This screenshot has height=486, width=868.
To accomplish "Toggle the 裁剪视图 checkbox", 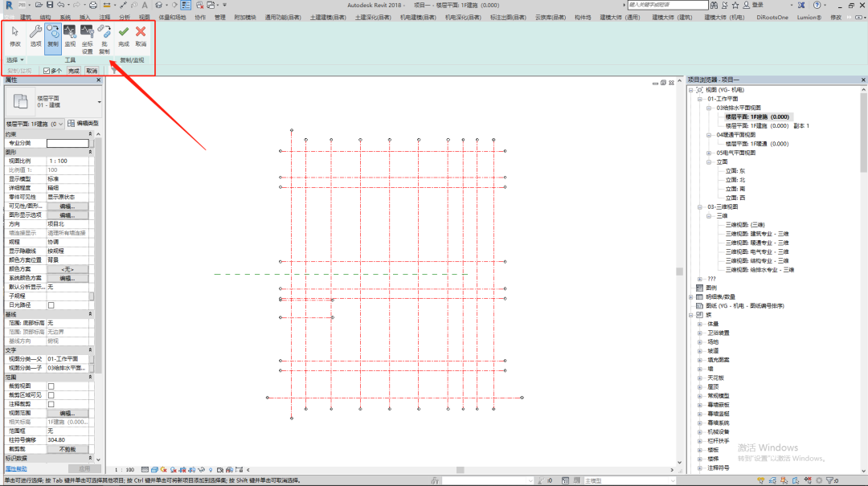I will point(51,386).
